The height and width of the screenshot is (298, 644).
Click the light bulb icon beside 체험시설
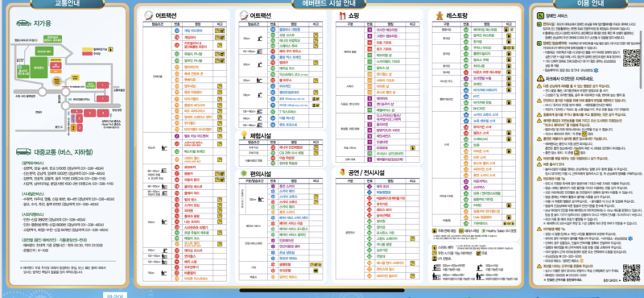[x=244, y=135]
